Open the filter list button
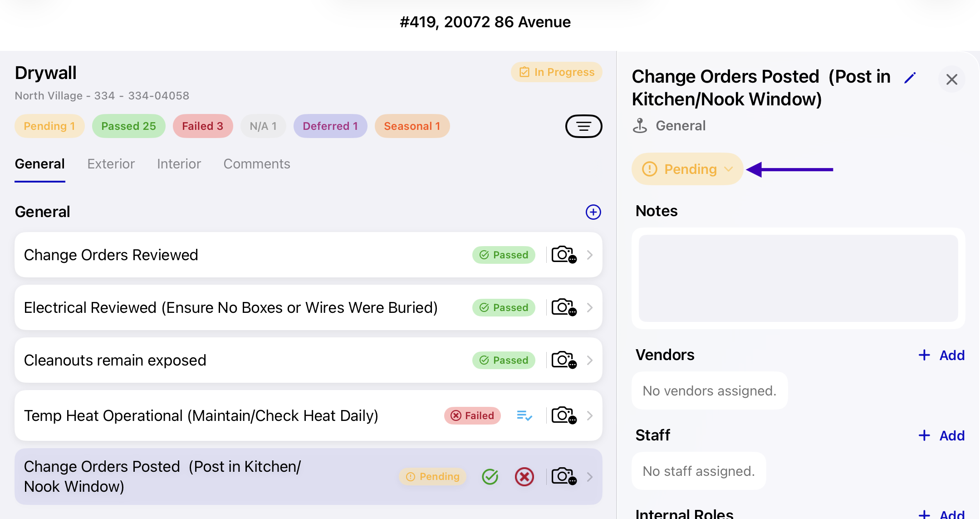Viewport: 980px width, 519px height. click(x=583, y=126)
